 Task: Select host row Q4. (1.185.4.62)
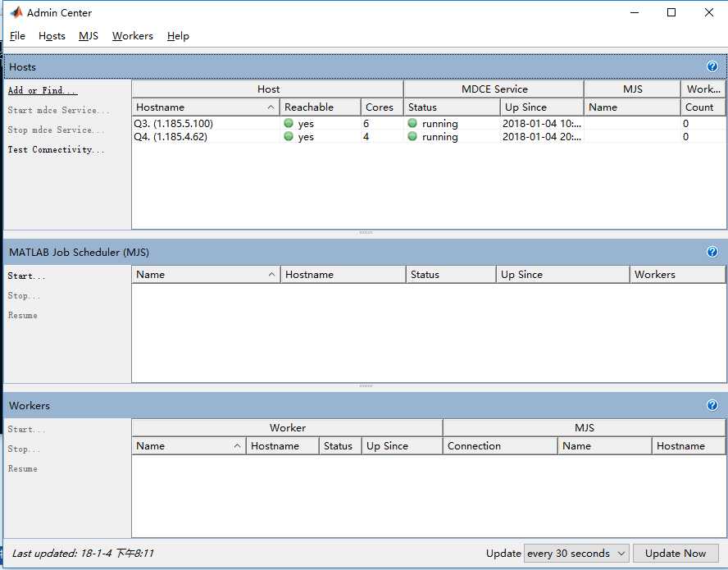429,136
